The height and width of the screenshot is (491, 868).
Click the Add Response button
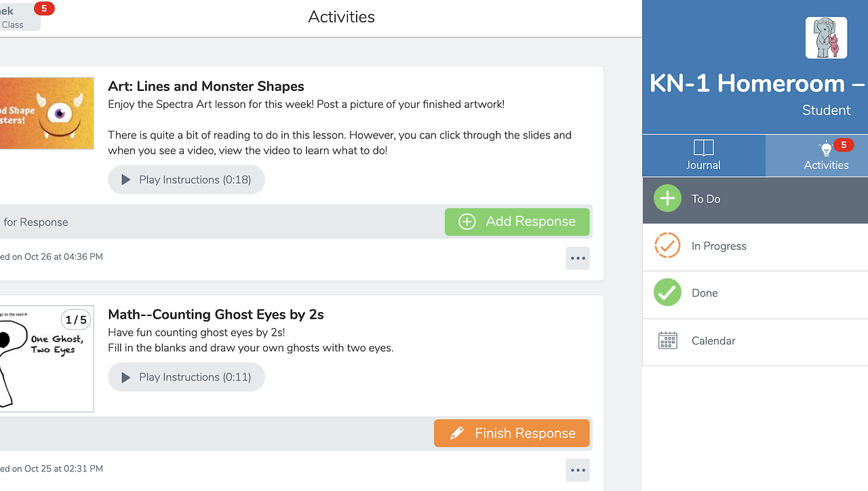point(517,222)
